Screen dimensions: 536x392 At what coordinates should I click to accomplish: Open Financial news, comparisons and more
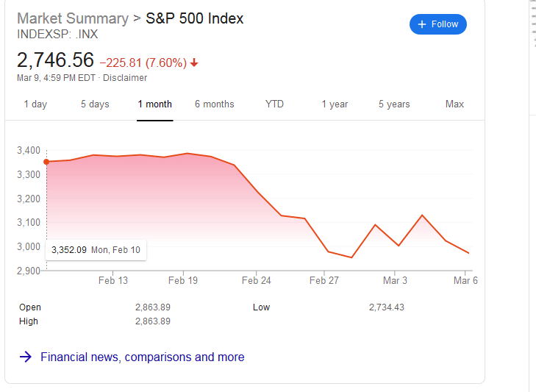[142, 357]
